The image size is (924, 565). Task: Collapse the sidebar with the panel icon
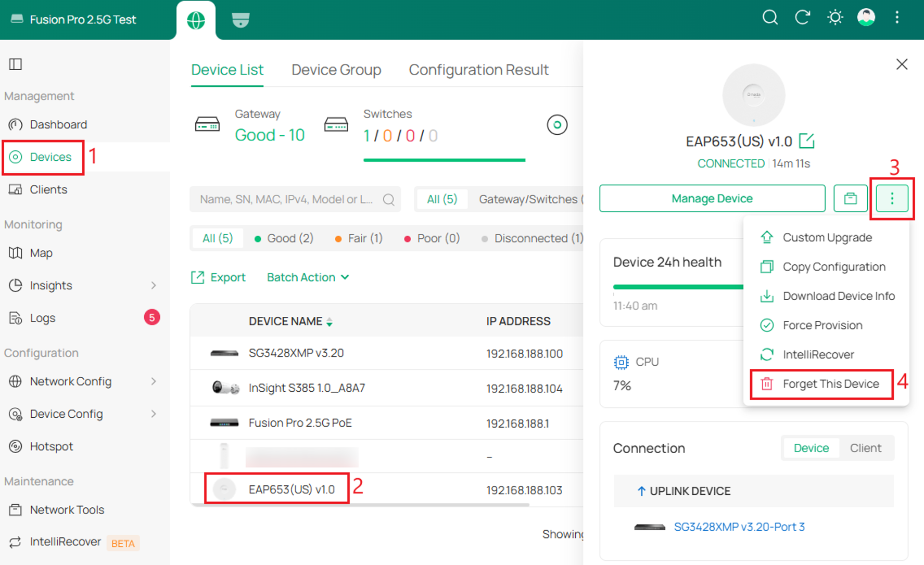[x=16, y=64]
